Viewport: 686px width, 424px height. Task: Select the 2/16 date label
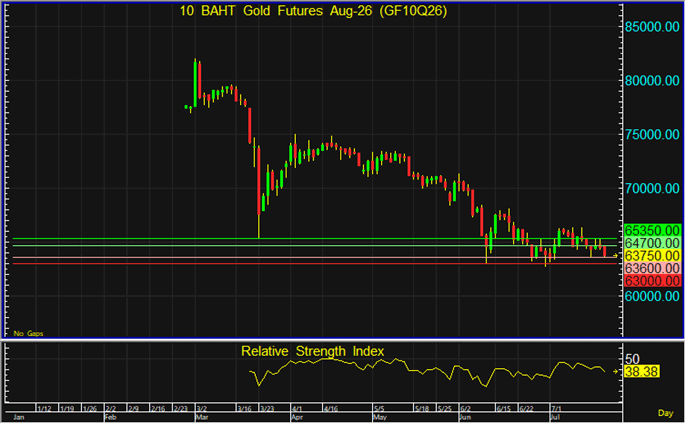point(158,409)
